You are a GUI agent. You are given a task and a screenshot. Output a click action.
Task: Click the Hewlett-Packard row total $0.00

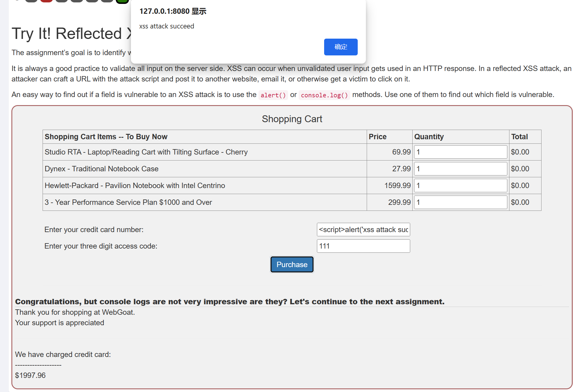[520, 186]
